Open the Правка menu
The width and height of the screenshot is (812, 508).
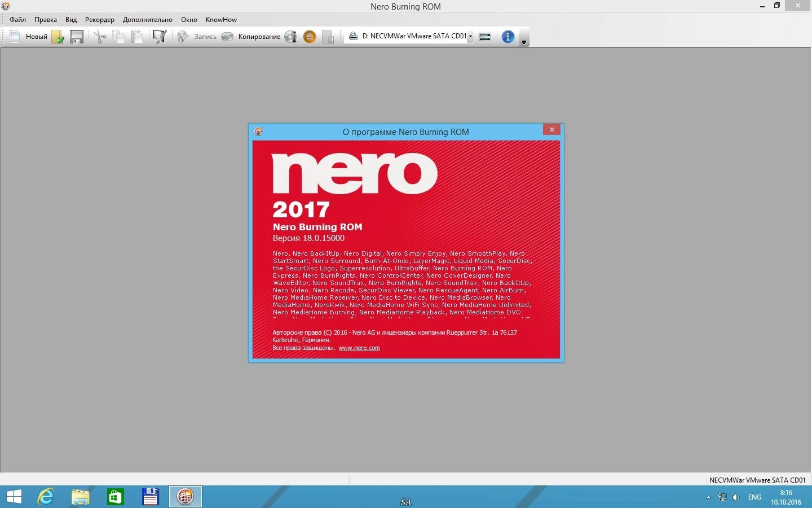pyautogui.click(x=45, y=19)
